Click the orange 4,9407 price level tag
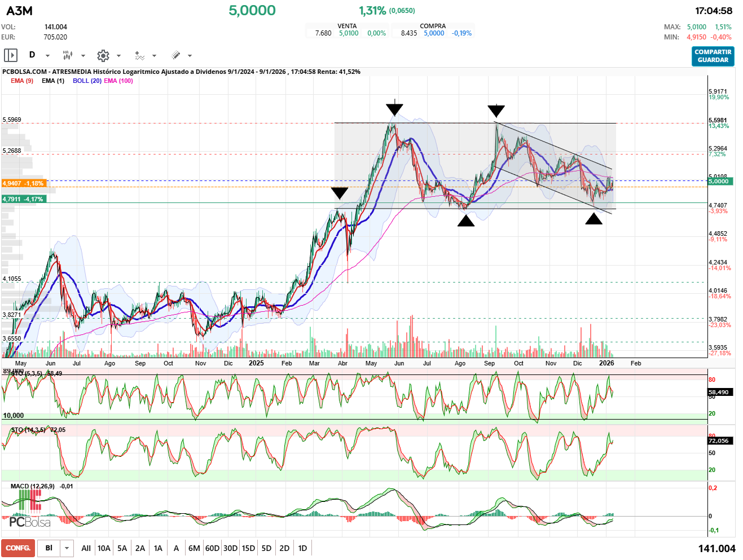 24,183
